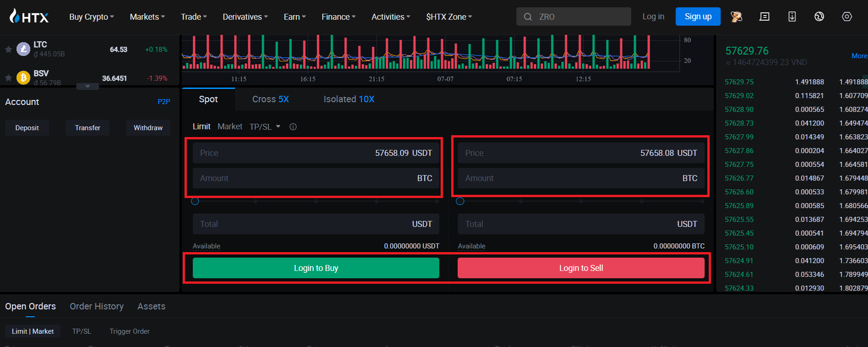Expand the $HTX Zone menu

[x=449, y=17]
